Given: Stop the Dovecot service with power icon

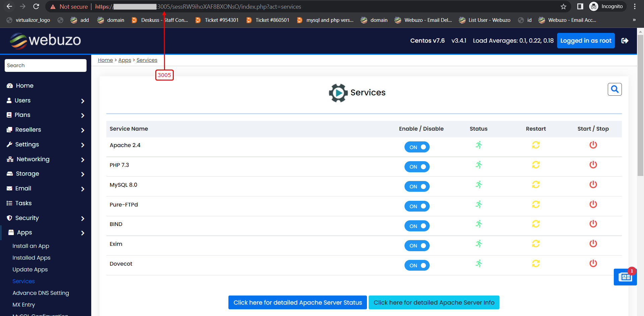Looking at the screenshot, I should tap(593, 264).
